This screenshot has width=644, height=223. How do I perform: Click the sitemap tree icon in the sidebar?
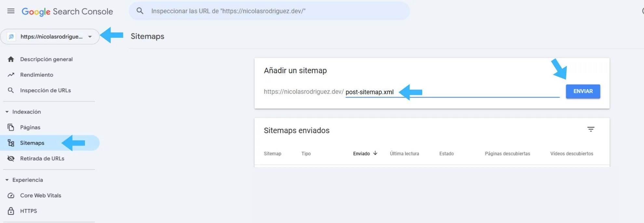tap(11, 143)
